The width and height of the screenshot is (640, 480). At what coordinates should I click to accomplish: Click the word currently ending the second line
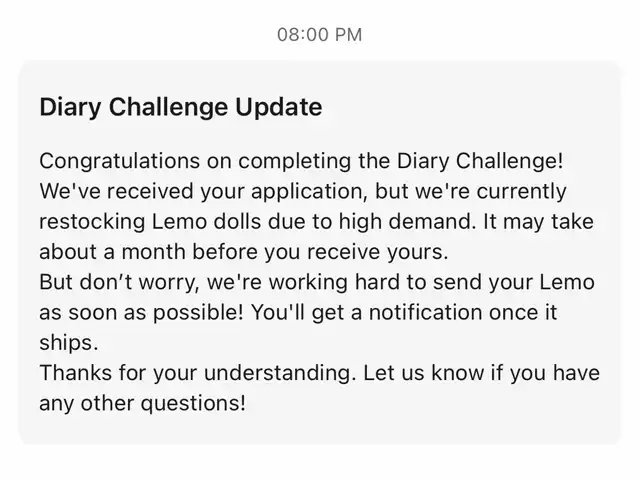521,191
